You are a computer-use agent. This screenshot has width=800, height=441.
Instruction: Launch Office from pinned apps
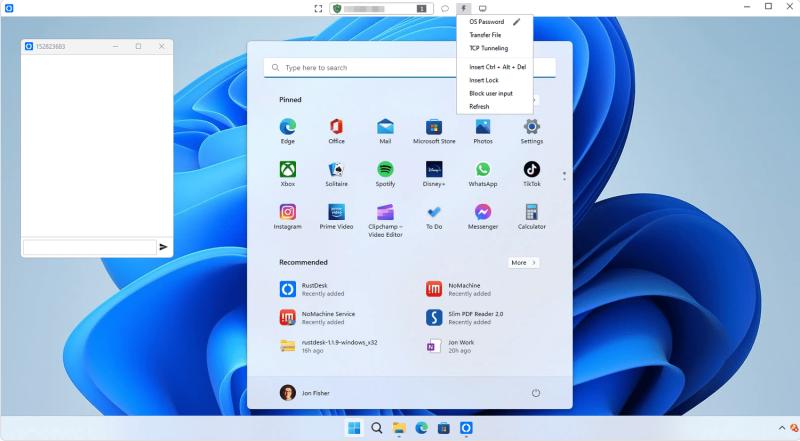click(336, 131)
